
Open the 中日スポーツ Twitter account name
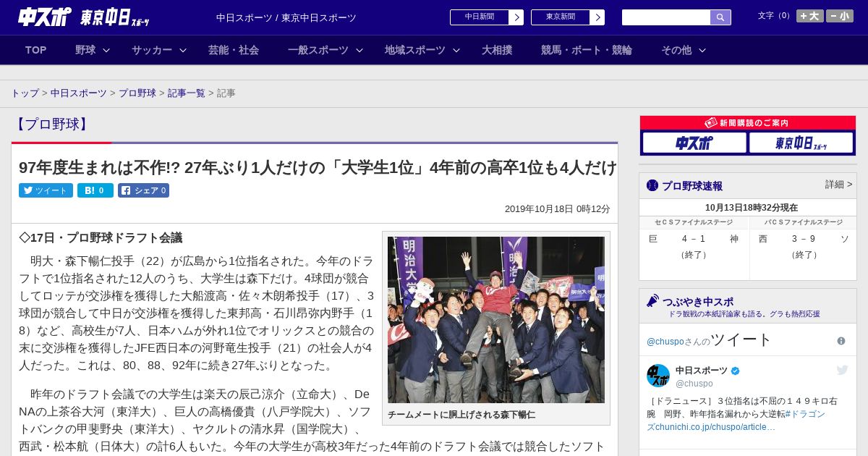pyautogui.click(x=702, y=371)
